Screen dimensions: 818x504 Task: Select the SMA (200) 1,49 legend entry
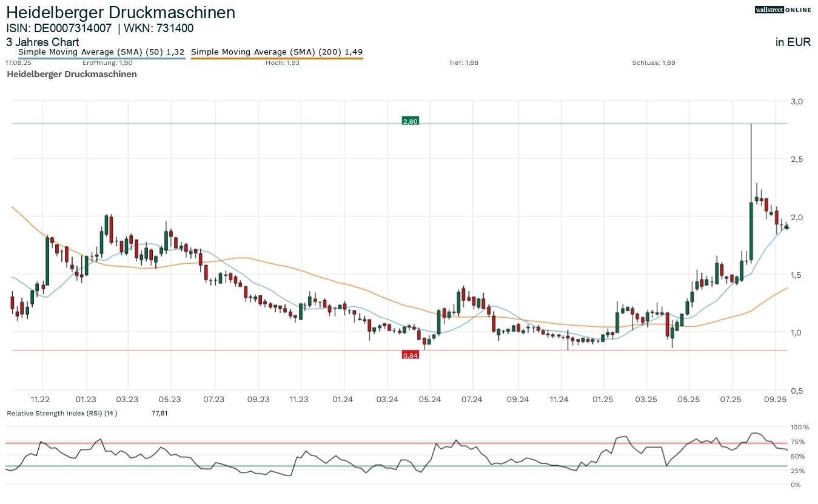tap(277, 52)
